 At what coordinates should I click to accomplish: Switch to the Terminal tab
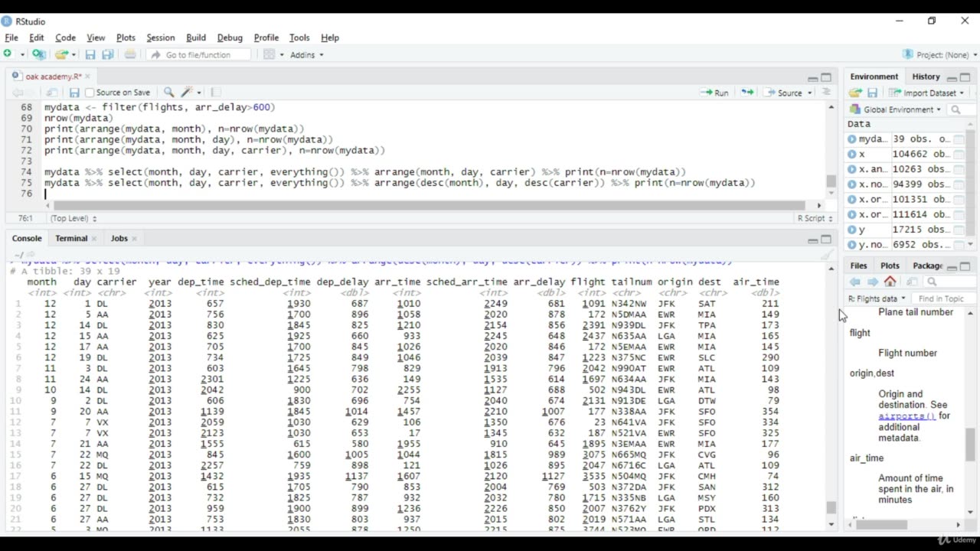click(71, 238)
